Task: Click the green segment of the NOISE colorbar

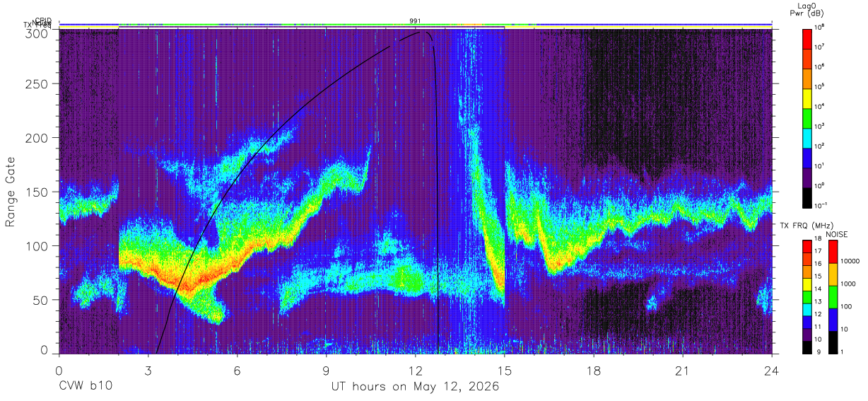Action: 833,297
